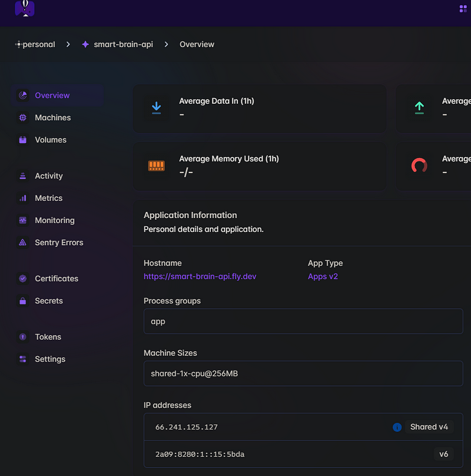This screenshot has width=471, height=476.
Task: Click the Process groups label
Action: pyautogui.click(x=172, y=300)
